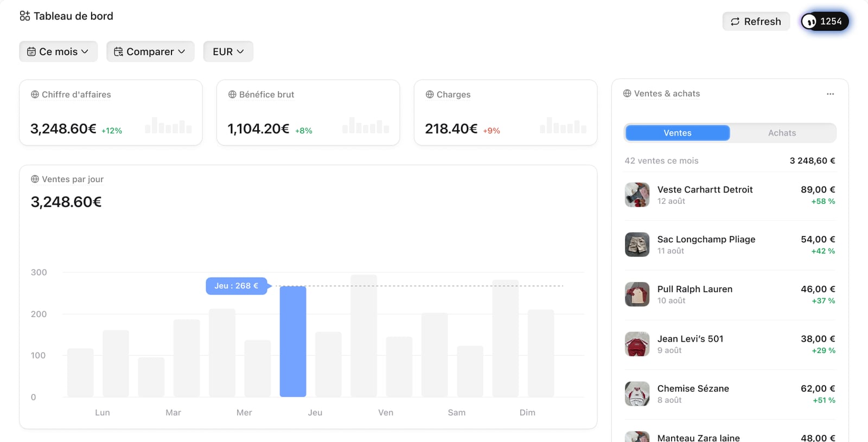Click the globe icon next to Chiffre d'affaires
This screenshot has height=442, width=868.
(35, 94)
